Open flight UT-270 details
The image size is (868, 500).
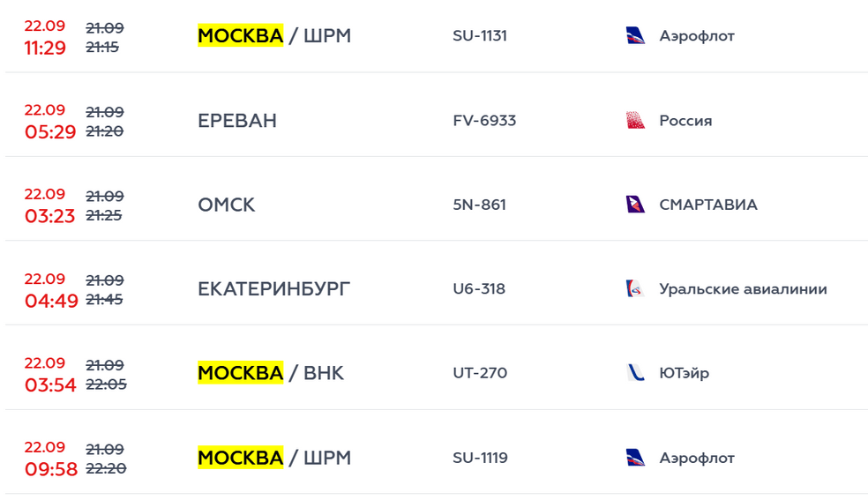(x=480, y=373)
